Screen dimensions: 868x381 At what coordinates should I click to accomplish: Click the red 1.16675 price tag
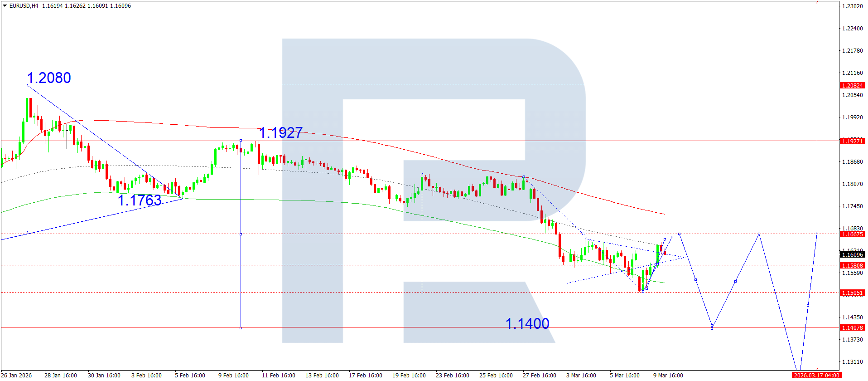(x=852, y=234)
